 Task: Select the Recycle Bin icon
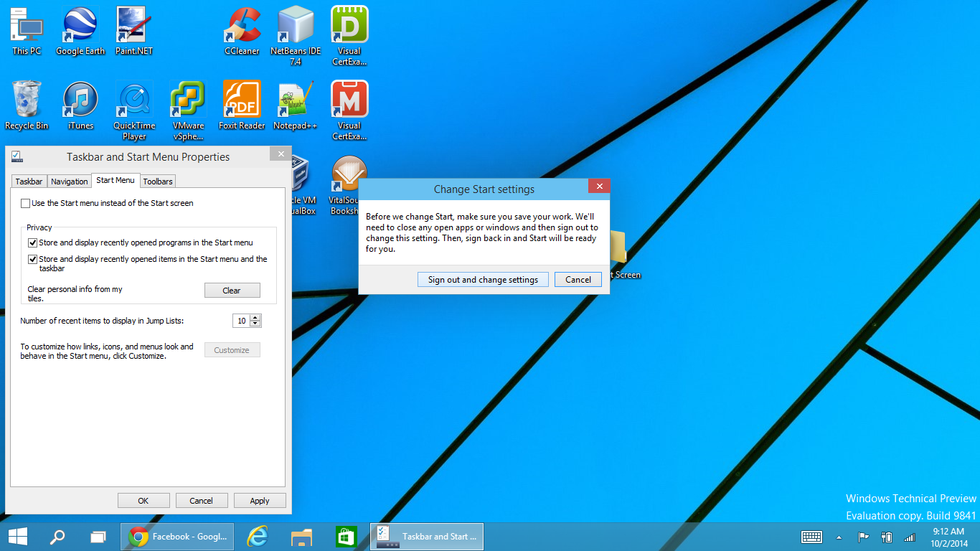27,105
